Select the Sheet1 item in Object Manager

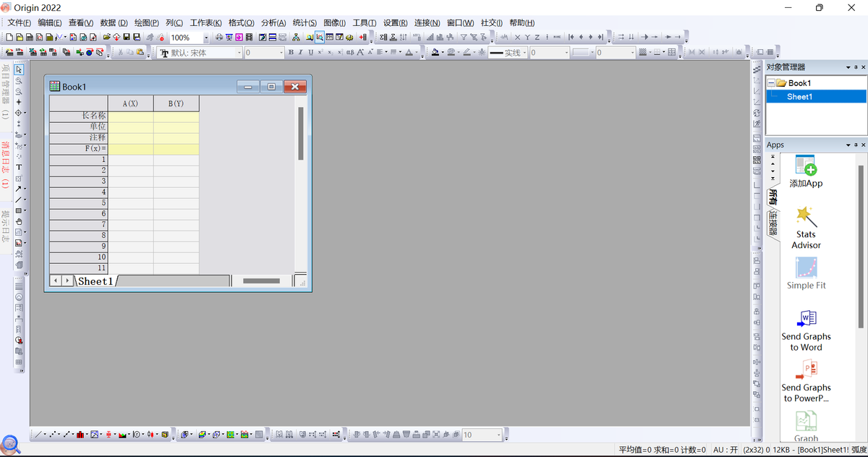point(799,96)
